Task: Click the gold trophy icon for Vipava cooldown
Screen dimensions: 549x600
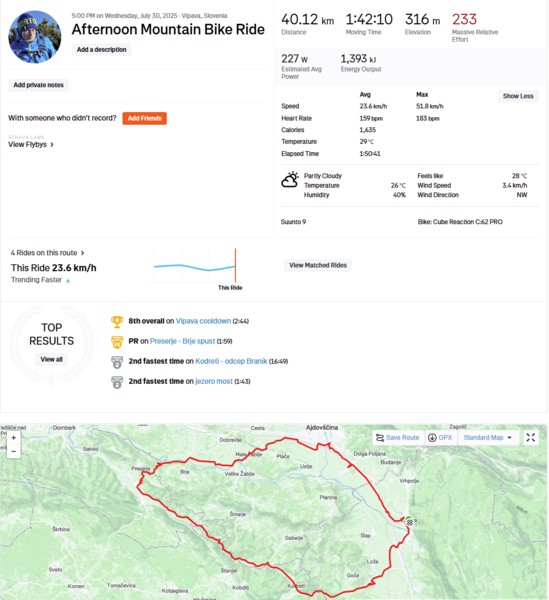Action: 117,321
